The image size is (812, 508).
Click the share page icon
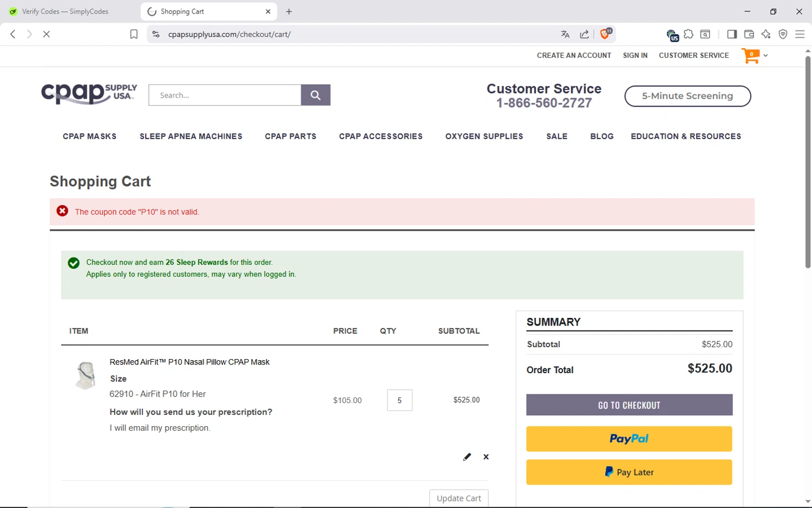pyautogui.click(x=584, y=34)
